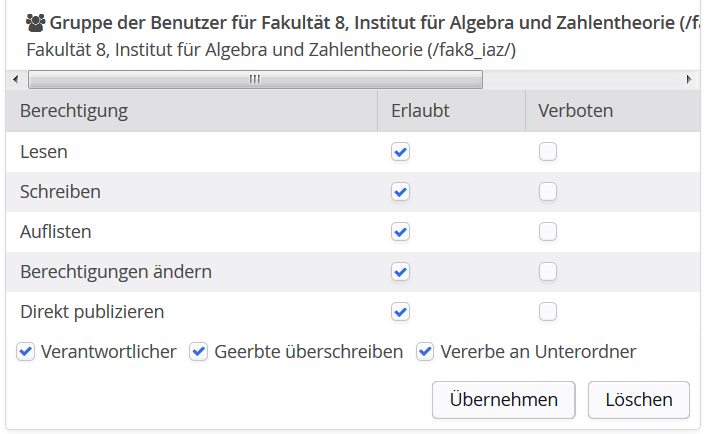Image resolution: width=707 pixels, height=434 pixels.
Task: Uncheck Erlaubt for Lesen
Action: pos(400,152)
